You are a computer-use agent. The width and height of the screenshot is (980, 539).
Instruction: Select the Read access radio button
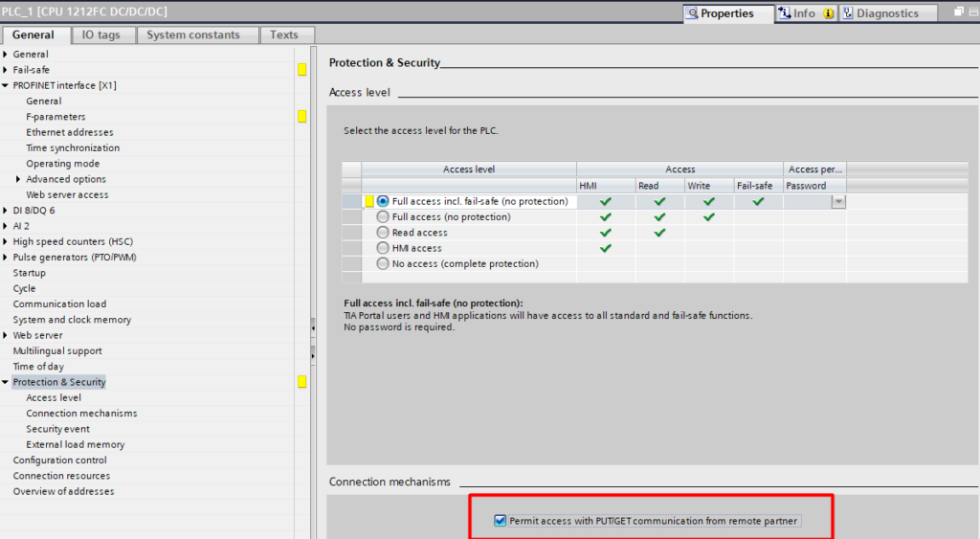[x=383, y=233]
